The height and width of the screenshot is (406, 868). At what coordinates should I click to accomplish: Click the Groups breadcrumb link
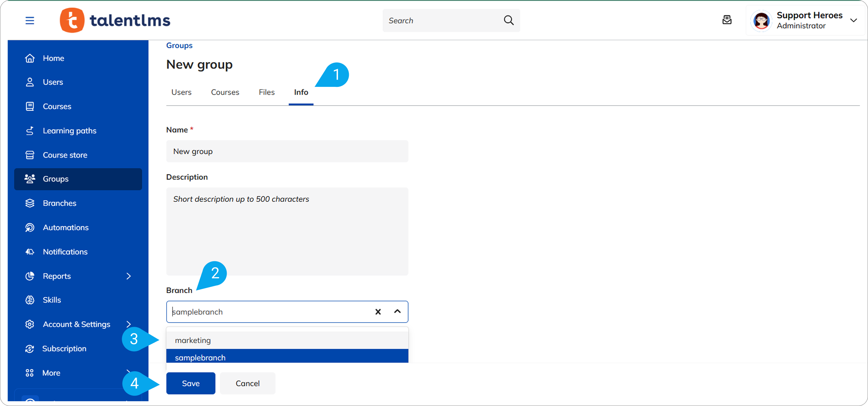179,45
